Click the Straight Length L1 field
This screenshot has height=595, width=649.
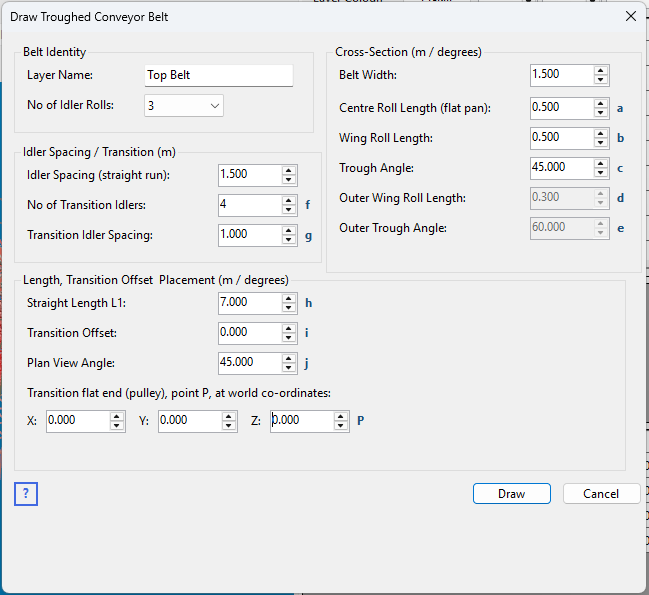[x=250, y=303]
